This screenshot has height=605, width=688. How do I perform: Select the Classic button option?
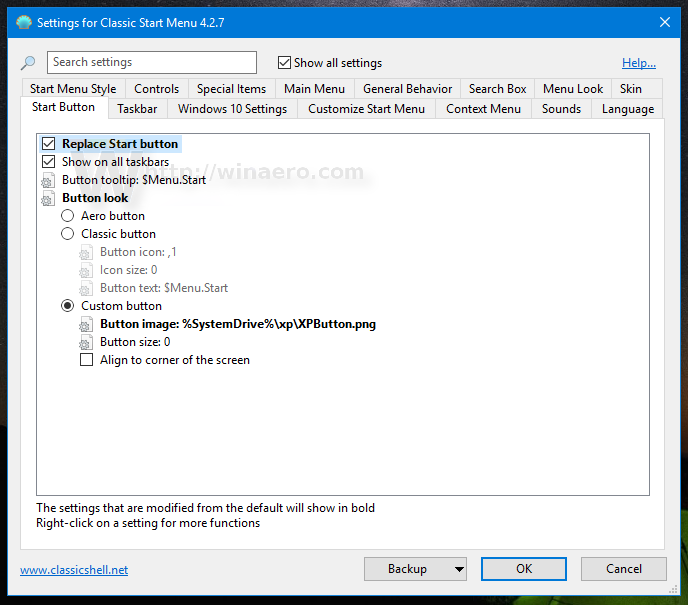(x=67, y=234)
